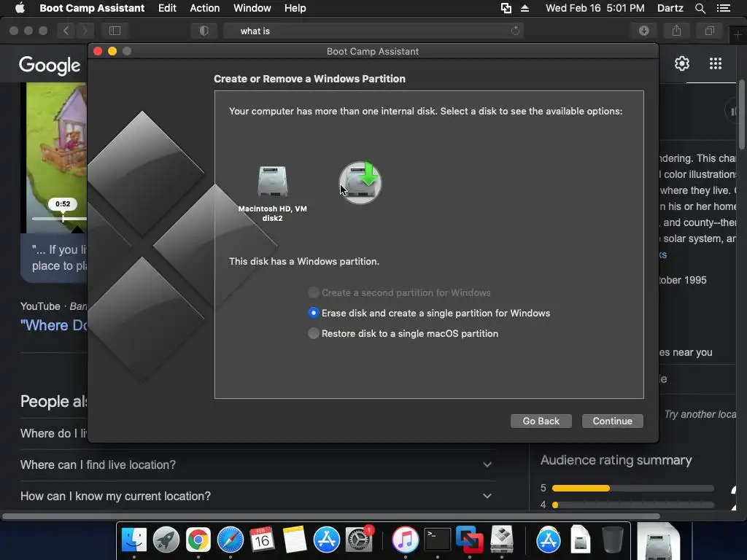Select Erase disk and create single Windows partition
Viewport: 747px width, 560px height.
(x=314, y=313)
